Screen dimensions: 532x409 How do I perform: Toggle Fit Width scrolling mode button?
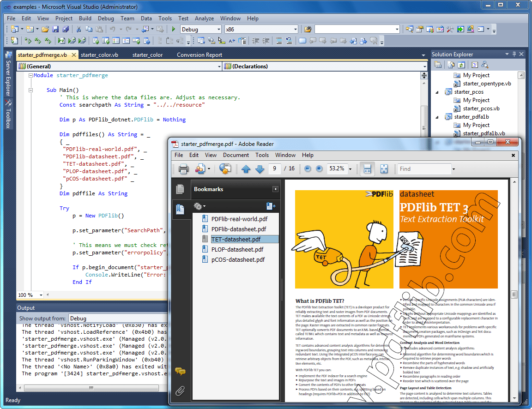click(367, 169)
